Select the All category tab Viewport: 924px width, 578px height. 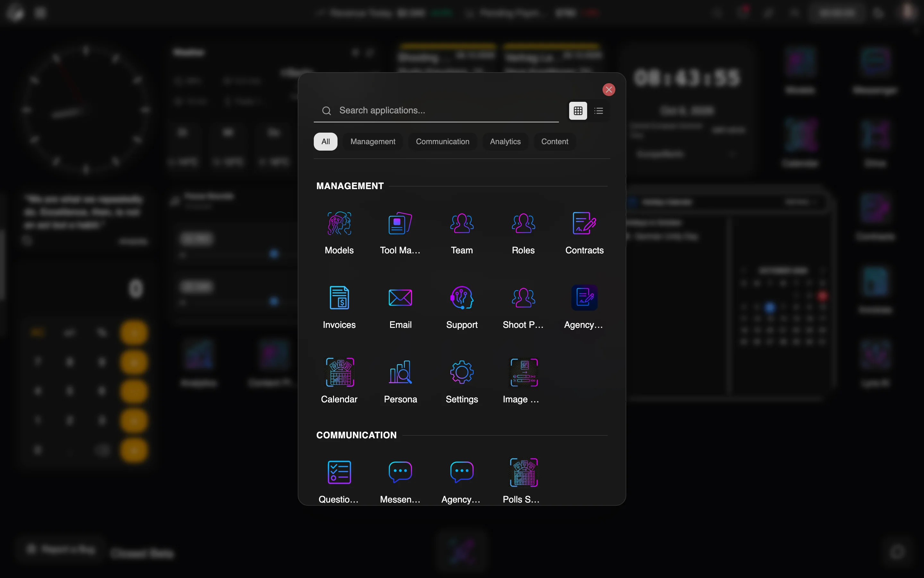[x=325, y=141]
